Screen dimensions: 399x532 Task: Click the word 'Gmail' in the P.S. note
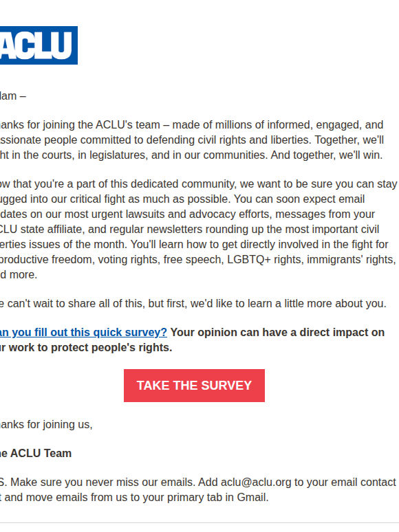pyautogui.click(x=252, y=498)
